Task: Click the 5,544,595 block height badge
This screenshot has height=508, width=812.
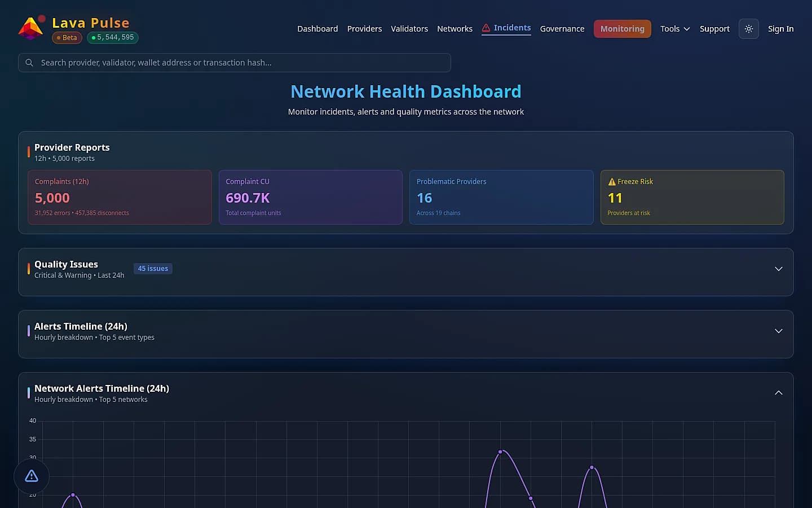Action: tap(113, 38)
